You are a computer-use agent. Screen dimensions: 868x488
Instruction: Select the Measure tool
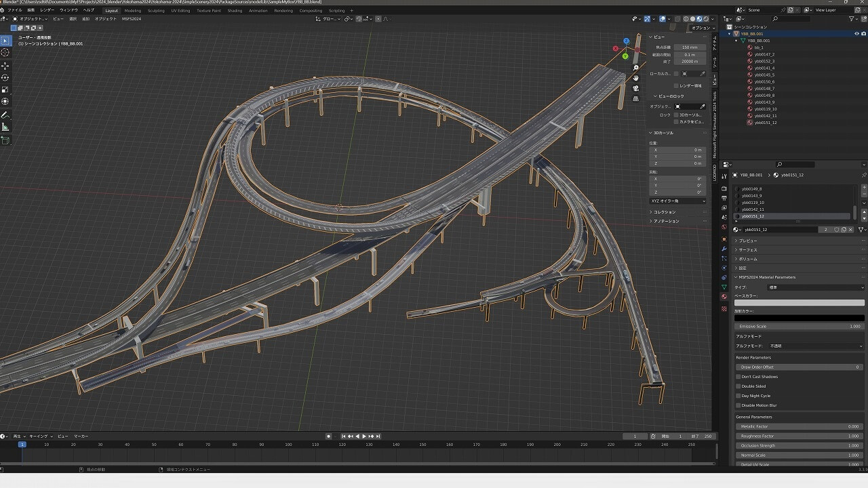[5, 127]
